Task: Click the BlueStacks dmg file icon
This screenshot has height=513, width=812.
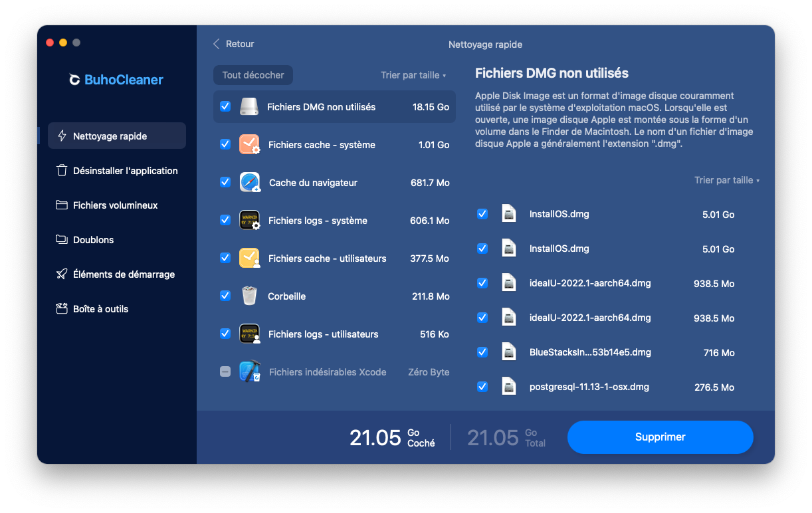Action: 509,352
